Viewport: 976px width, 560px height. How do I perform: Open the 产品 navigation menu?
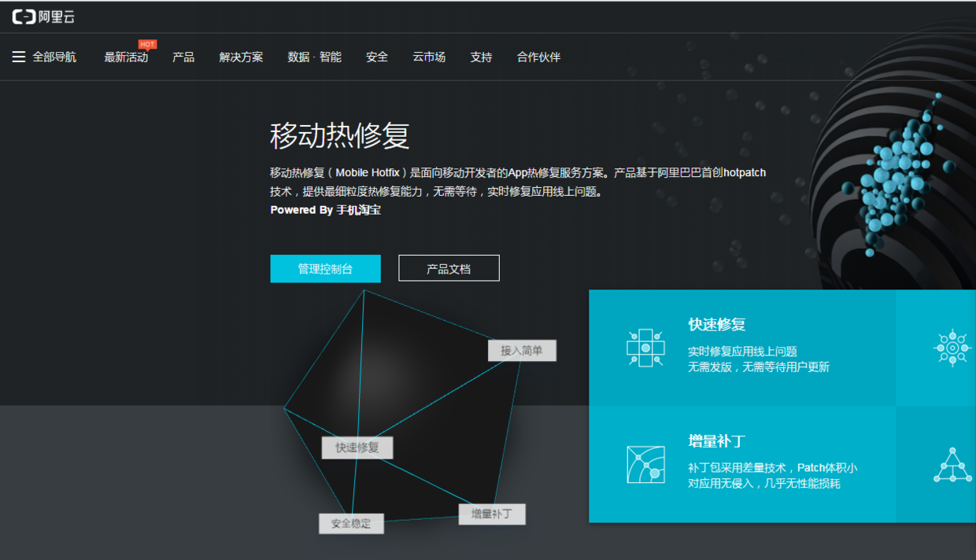[x=183, y=57]
